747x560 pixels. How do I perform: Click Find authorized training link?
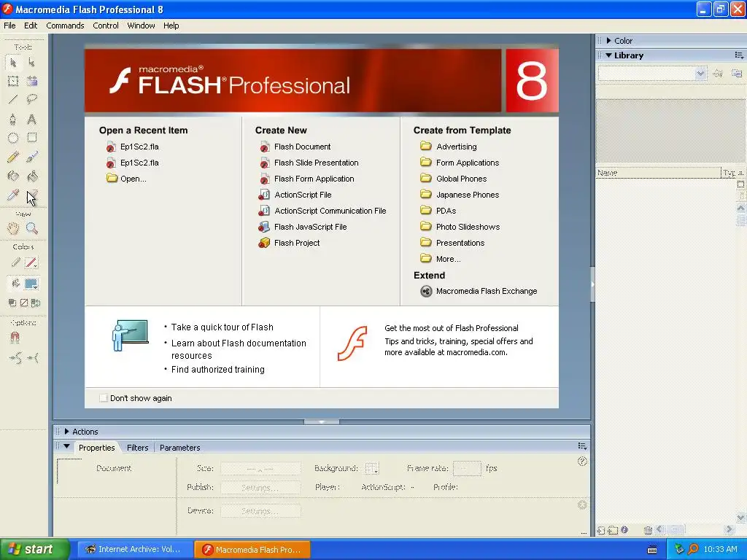coord(217,370)
